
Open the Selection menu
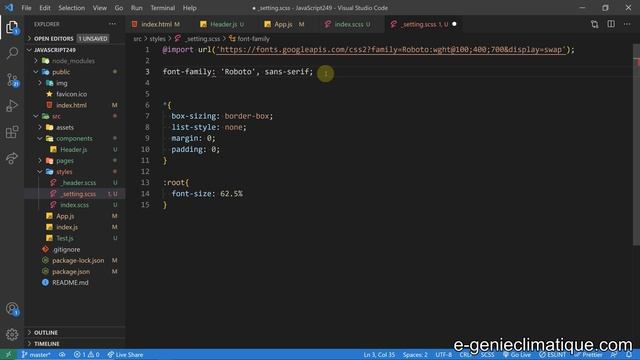(x=71, y=8)
